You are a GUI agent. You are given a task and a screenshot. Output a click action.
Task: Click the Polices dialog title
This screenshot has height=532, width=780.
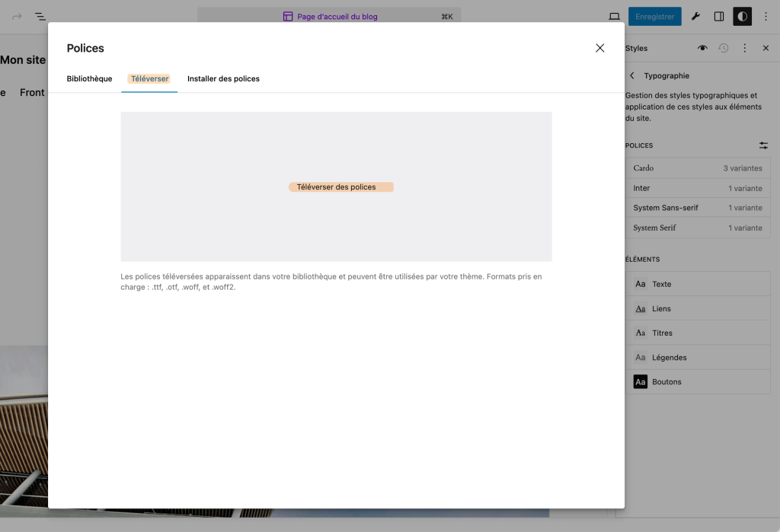85,48
